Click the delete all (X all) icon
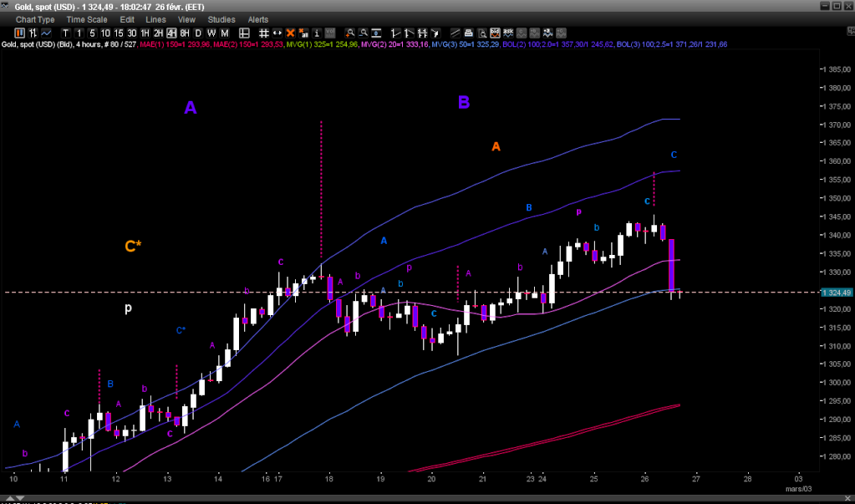855x504 pixels. point(303,33)
